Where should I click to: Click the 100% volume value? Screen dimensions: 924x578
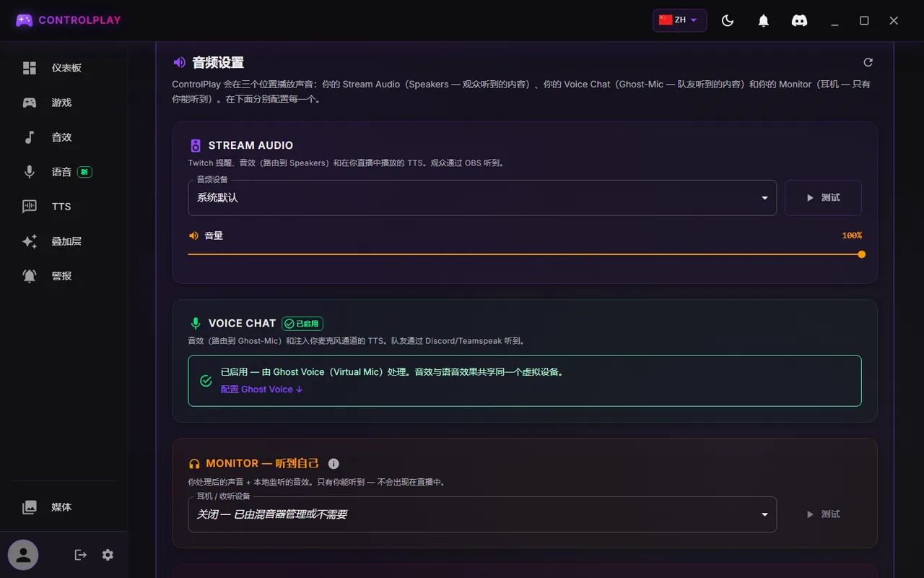852,236
